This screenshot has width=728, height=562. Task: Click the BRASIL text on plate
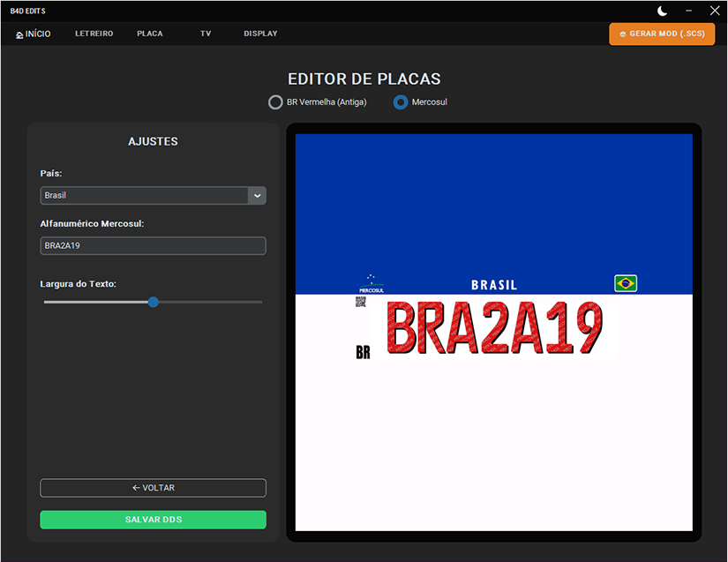click(494, 285)
